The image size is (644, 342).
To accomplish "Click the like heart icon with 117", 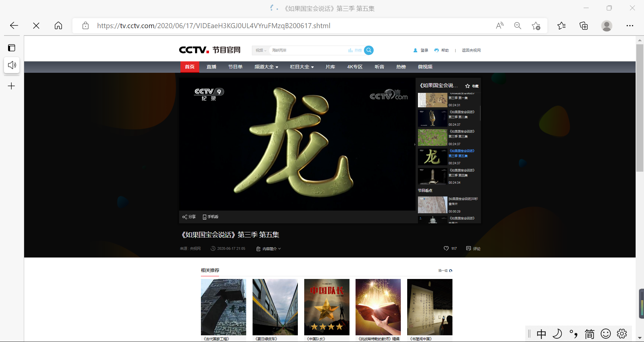I will click(x=446, y=248).
